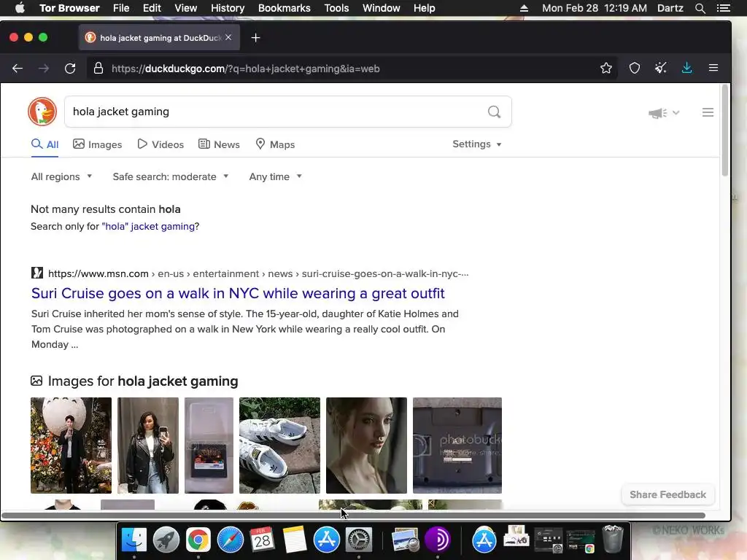
Task: Open the DuckDuckGo page side menu icon
Action: [708, 112]
